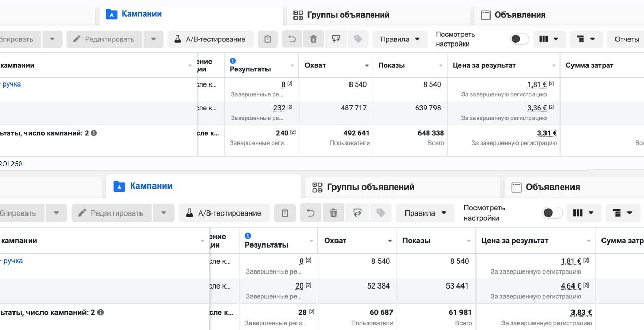Click the undo arrow icon
The image size is (644, 330).
291,39
